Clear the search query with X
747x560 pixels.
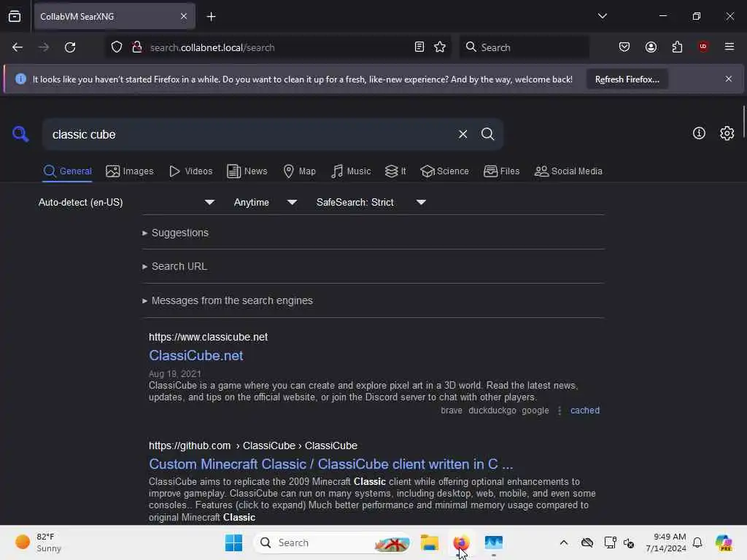coord(462,134)
